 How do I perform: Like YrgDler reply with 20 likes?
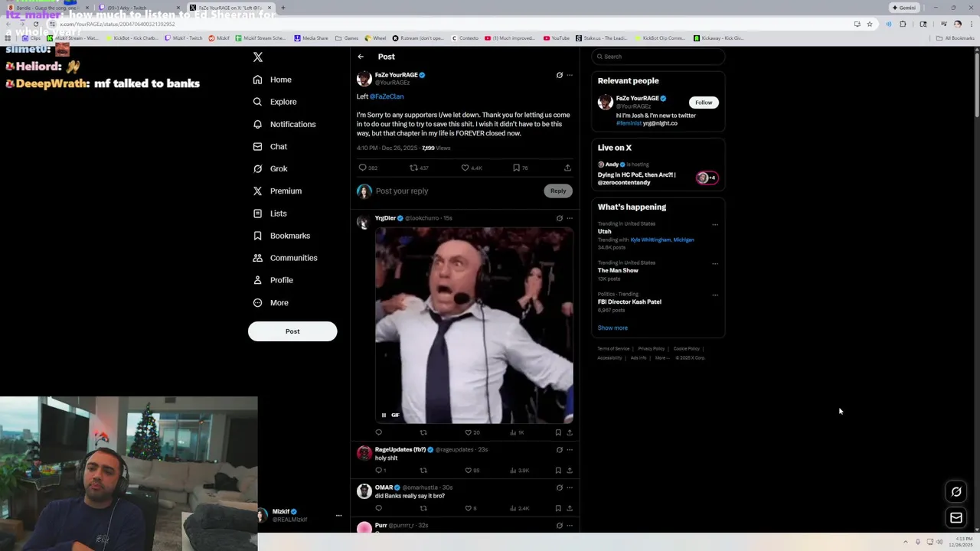pyautogui.click(x=472, y=432)
